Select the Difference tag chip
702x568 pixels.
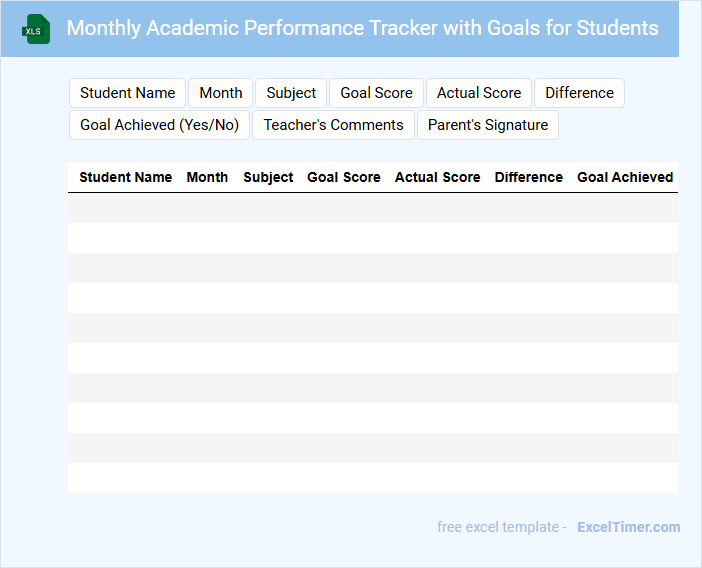[579, 93]
